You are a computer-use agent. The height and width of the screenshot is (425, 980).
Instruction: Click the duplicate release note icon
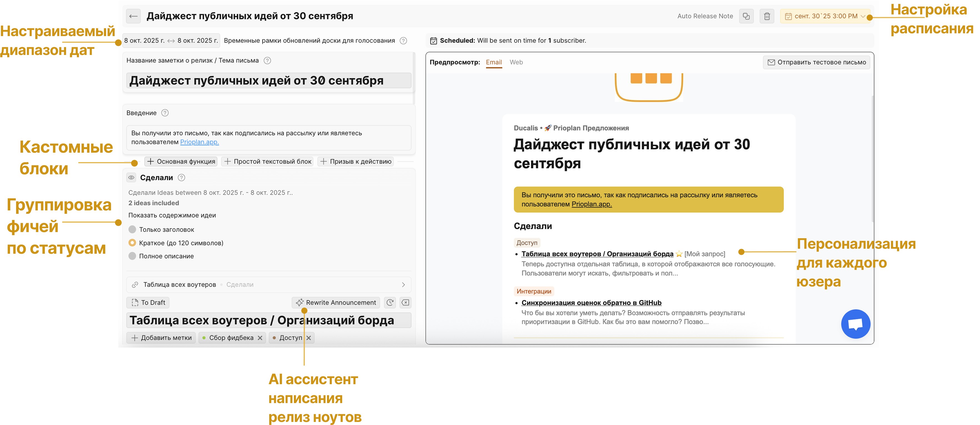pyautogui.click(x=746, y=16)
